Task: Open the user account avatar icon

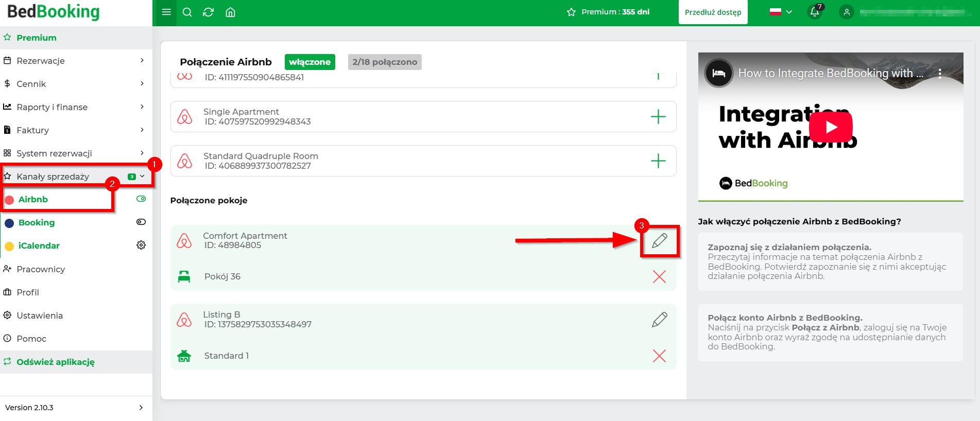Action: pyautogui.click(x=847, y=12)
